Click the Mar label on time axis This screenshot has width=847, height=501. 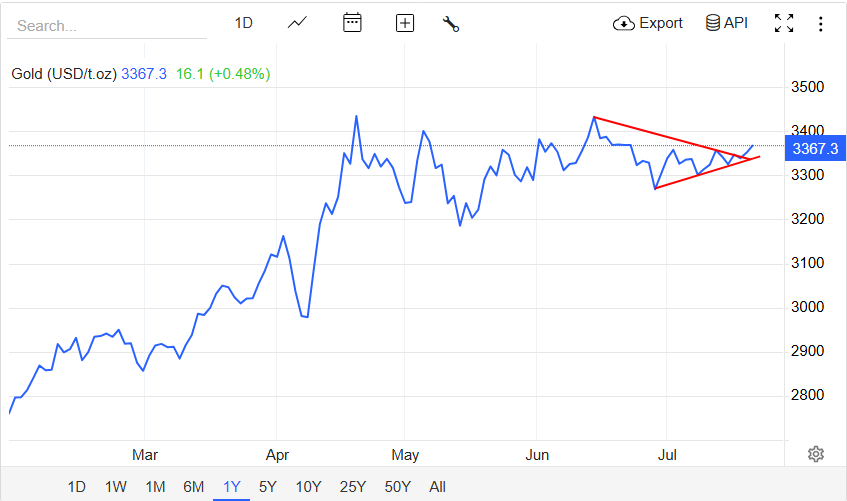click(145, 455)
